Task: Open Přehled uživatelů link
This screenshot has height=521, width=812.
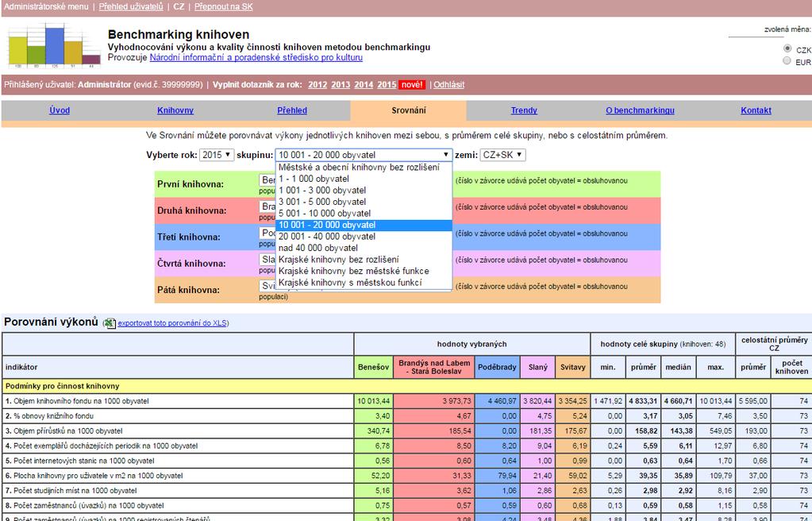Action: [131, 6]
